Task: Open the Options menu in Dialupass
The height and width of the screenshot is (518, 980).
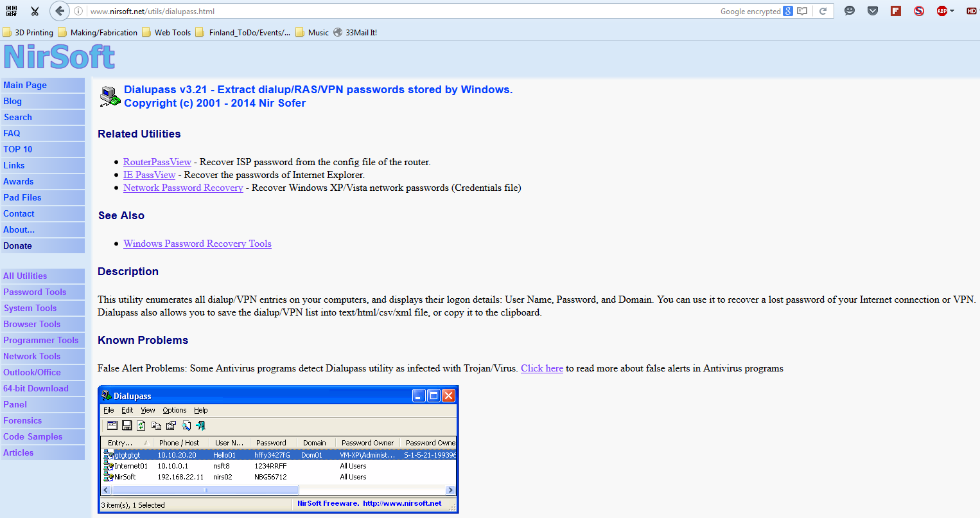Action: coord(174,410)
